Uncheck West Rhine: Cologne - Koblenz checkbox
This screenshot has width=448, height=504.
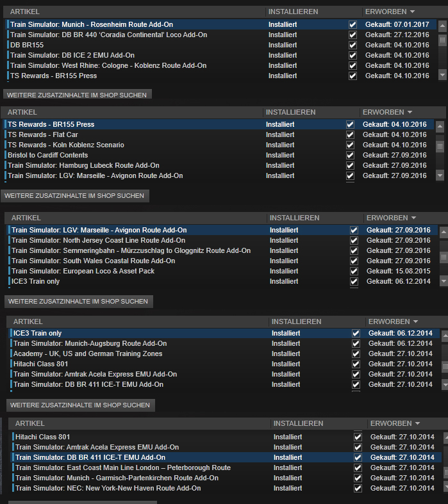[x=353, y=65]
